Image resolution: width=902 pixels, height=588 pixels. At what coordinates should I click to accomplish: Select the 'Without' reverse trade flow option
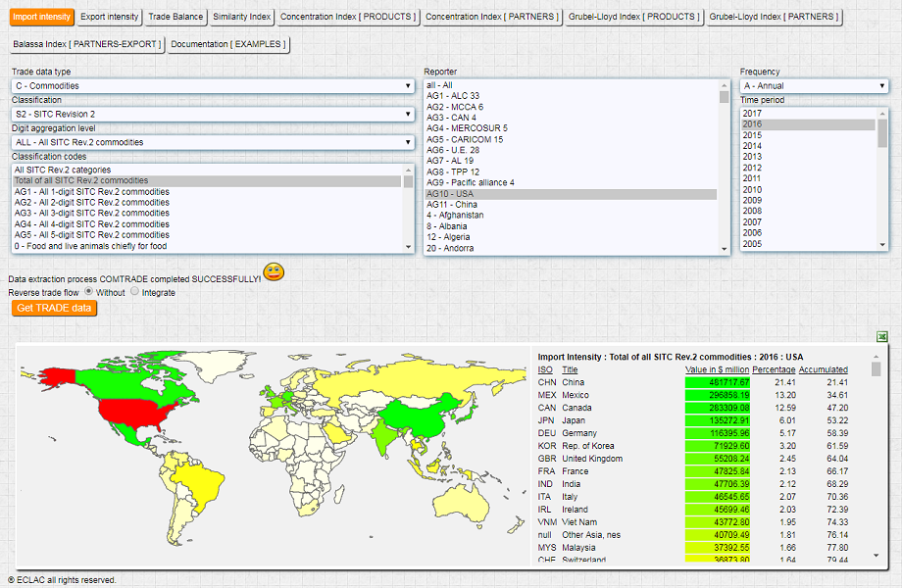click(x=89, y=292)
